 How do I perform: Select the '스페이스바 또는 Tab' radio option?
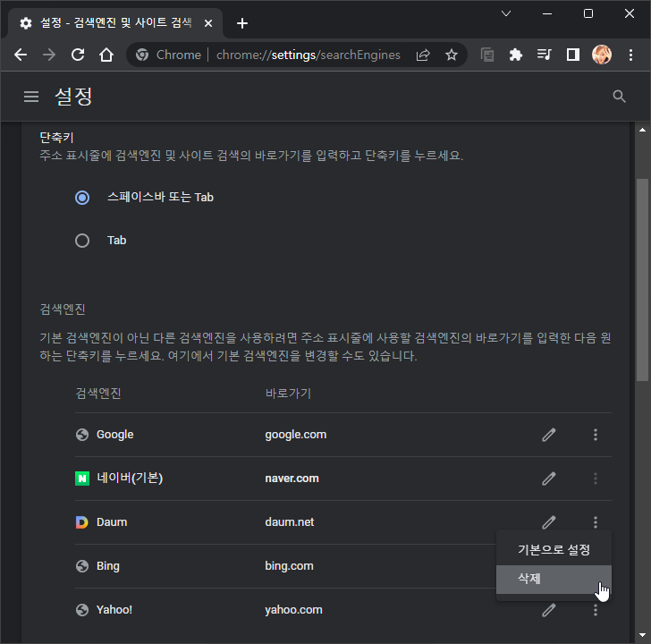pos(82,198)
